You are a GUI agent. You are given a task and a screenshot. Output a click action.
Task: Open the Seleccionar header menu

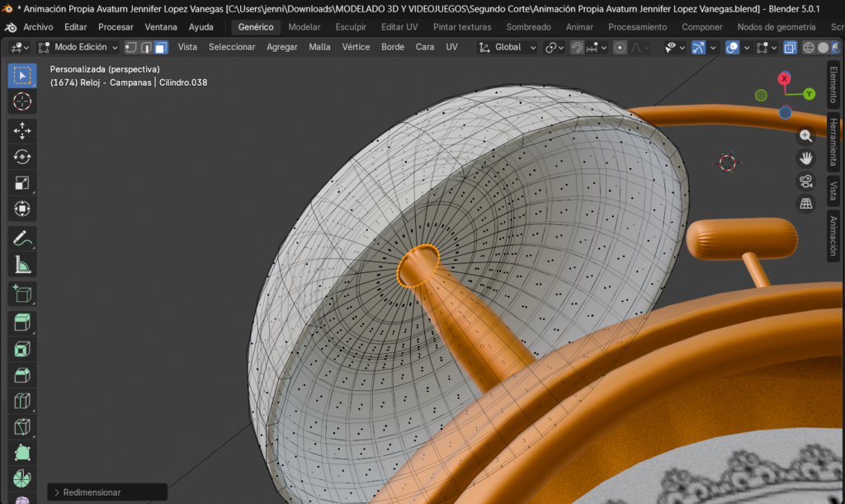click(232, 47)
